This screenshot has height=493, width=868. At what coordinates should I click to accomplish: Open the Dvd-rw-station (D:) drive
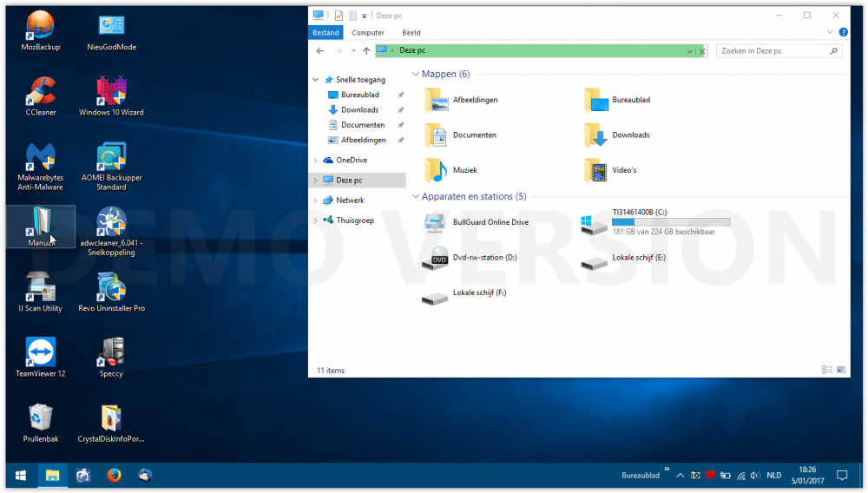pos(435,258)
